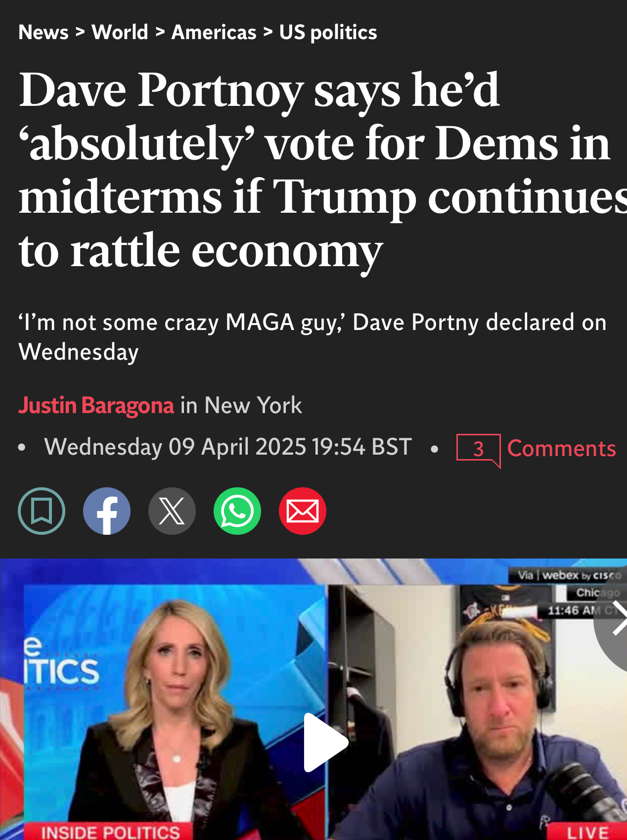Navigate to Americas breadcrumb
The image size is (627, 840).
(x=214, y=33)
